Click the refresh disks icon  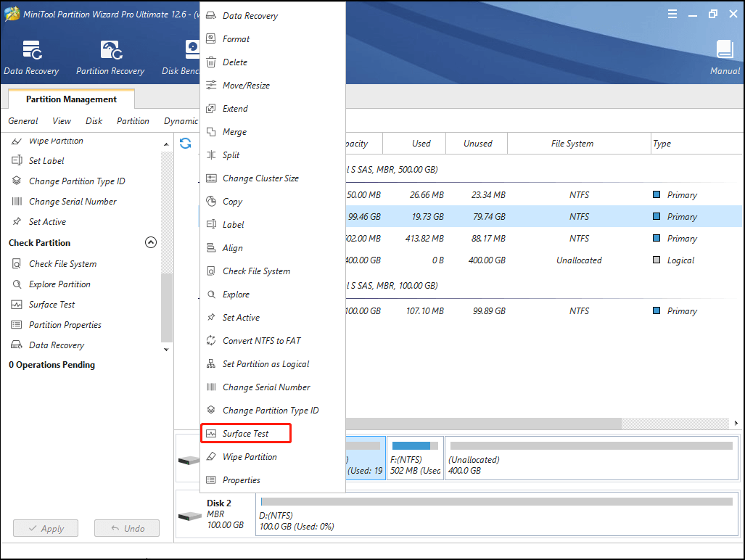[x=186, y=144]
